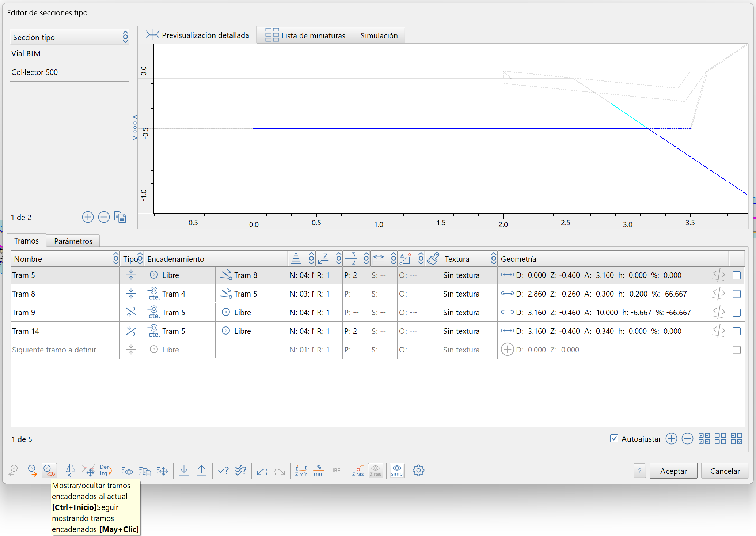Uncheck the Autoajustar checkbox
Viewport: 756px width, 536px height.
coord(614,438)
